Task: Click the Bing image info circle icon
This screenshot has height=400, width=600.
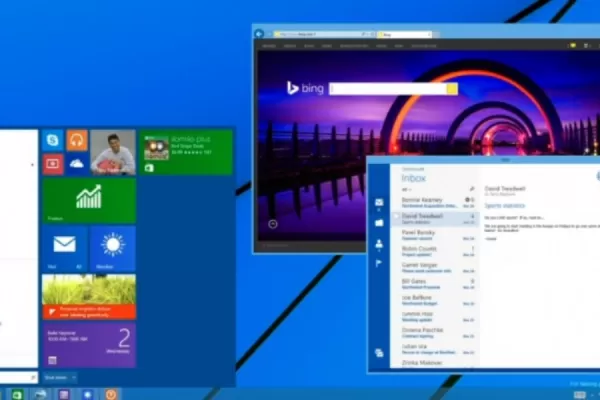Action: (273, 224)
